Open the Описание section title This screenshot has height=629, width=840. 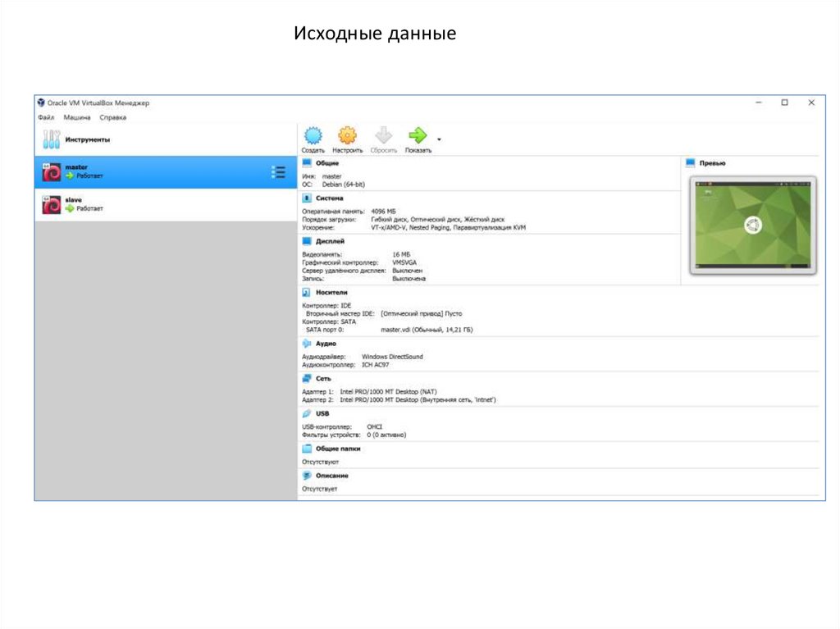coord(332,476)
